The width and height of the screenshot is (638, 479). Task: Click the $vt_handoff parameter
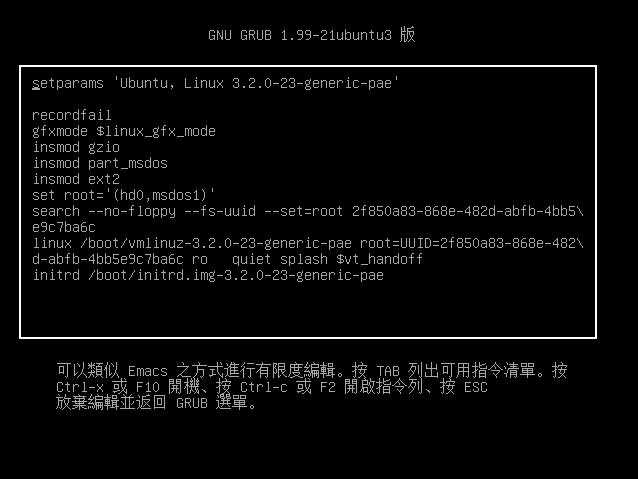[x=380, y=259]
